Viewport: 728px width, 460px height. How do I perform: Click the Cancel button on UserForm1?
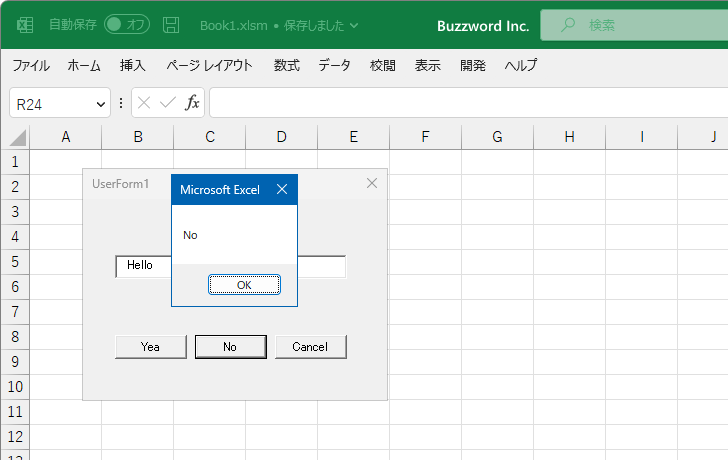tap(311, 347)
